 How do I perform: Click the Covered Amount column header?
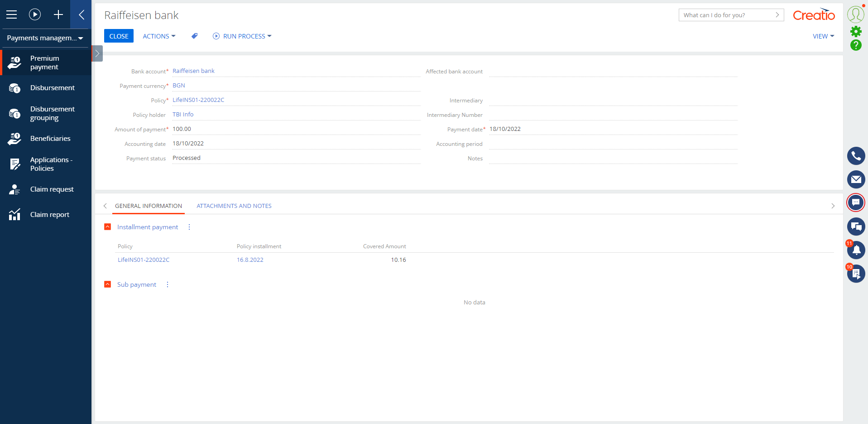(384, 246)
